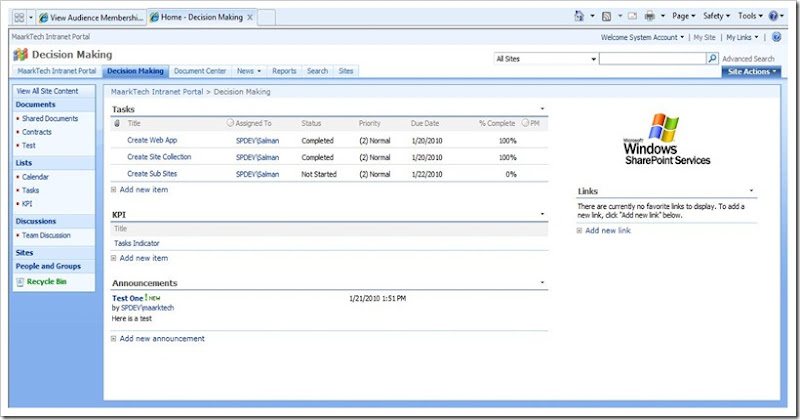Screen dimensions: 800x420
Task: Click the browser Home toolbar icon
Action: (580, 17)
